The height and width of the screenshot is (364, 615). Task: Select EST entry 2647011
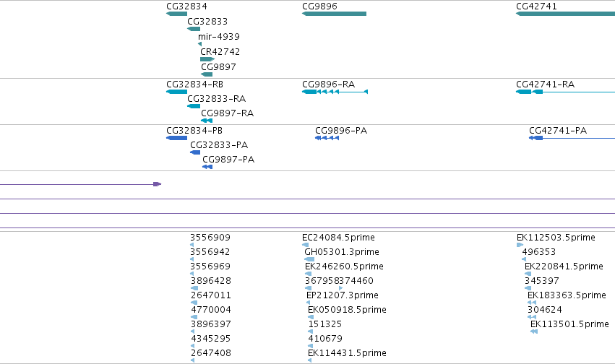coord(210,295)
